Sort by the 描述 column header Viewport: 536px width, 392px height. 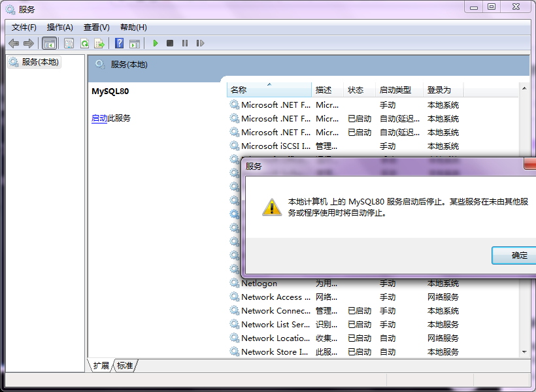(327, 90)
